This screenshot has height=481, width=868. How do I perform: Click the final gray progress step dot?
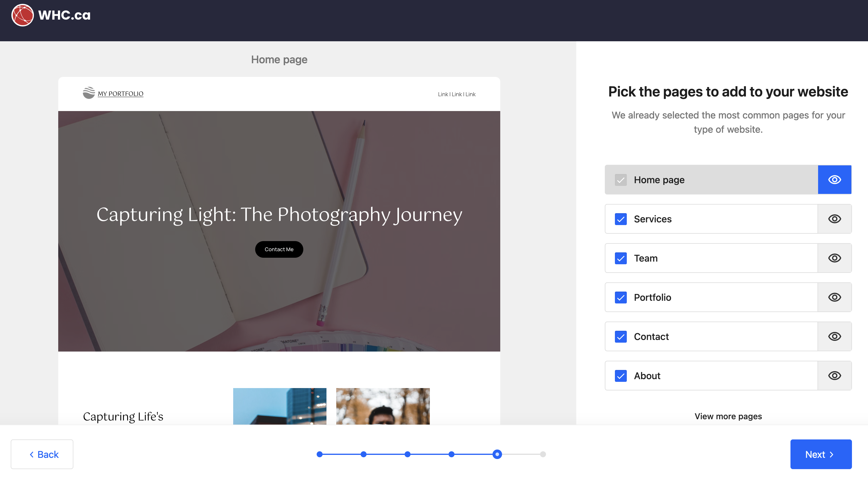[x=543, y=454]
